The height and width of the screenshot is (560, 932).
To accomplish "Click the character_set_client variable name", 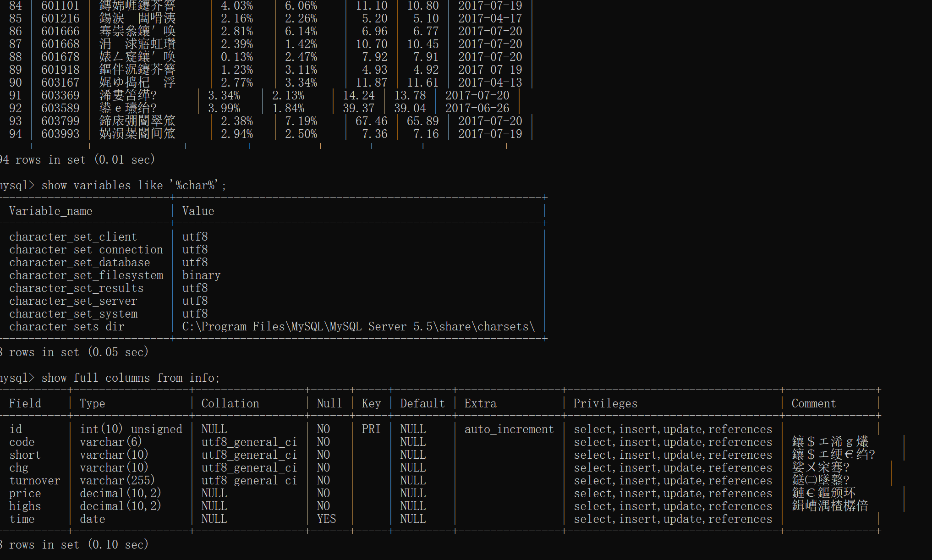I will [73, 237].
